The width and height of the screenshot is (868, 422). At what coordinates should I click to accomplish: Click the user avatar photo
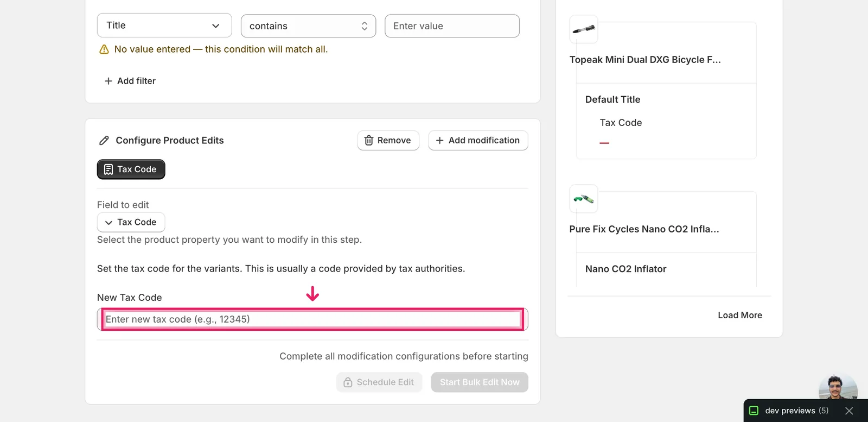[x=838, y=387]
